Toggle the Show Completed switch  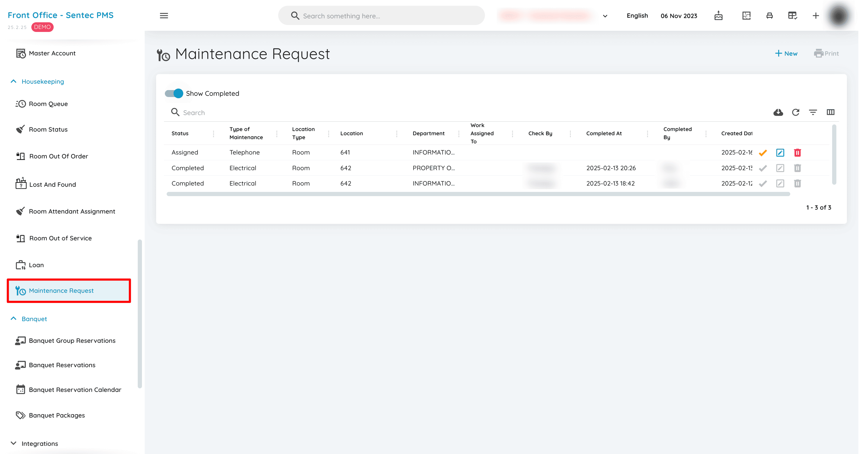(x=174, y=93)
